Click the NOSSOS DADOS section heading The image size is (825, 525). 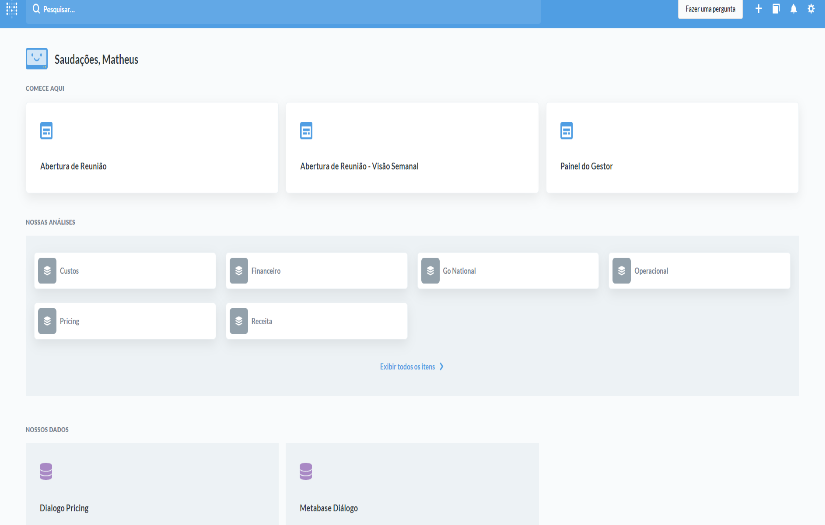coord(47,429)
